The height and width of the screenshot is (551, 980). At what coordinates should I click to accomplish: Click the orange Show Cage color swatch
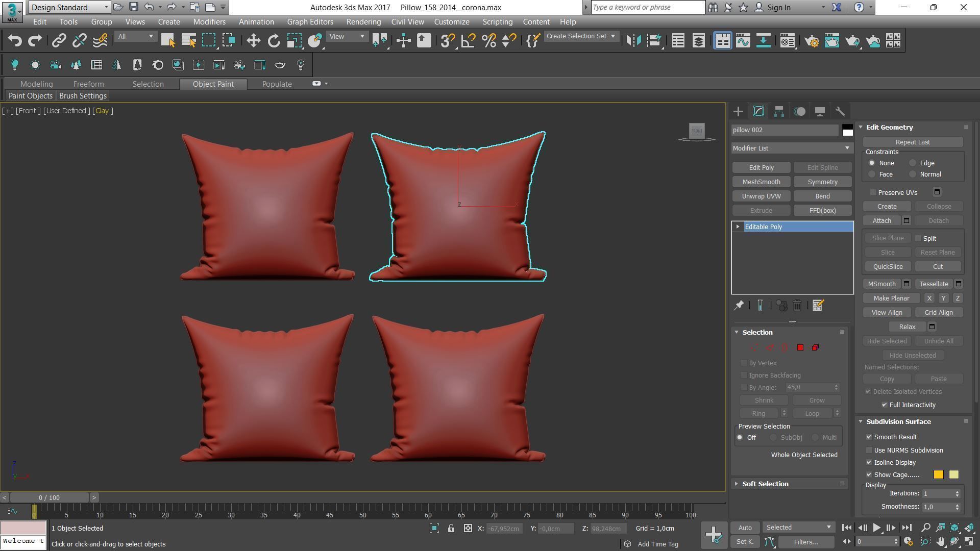point(939,475)
